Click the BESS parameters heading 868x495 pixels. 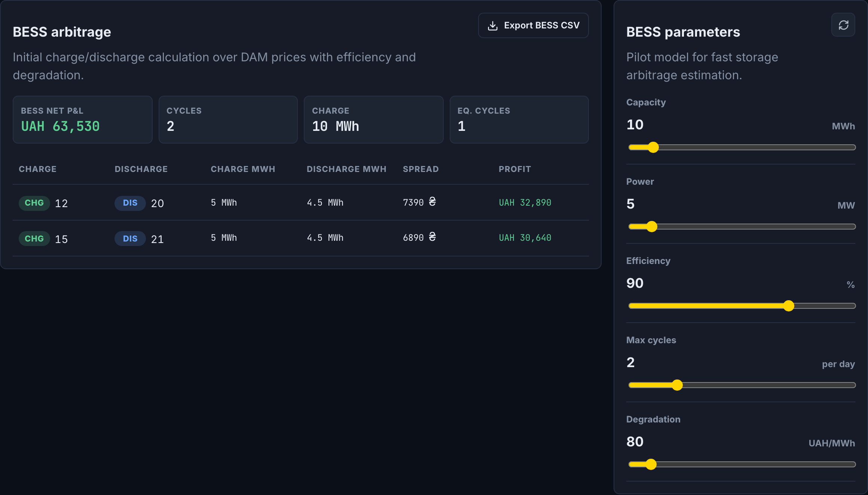pyautogui.click(x=683, y=32)
